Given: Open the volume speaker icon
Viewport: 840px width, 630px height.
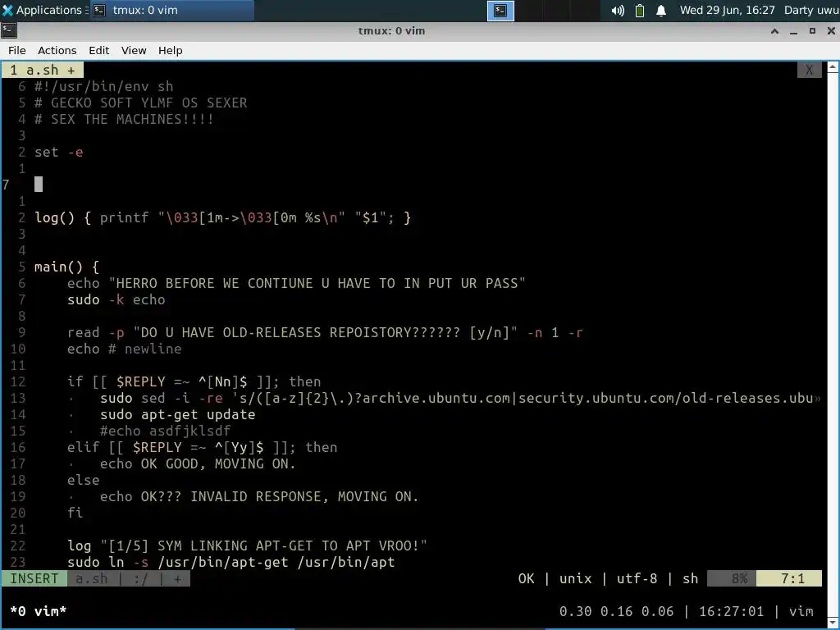Looking at the screenshot, I should click(x=618, y=11).
